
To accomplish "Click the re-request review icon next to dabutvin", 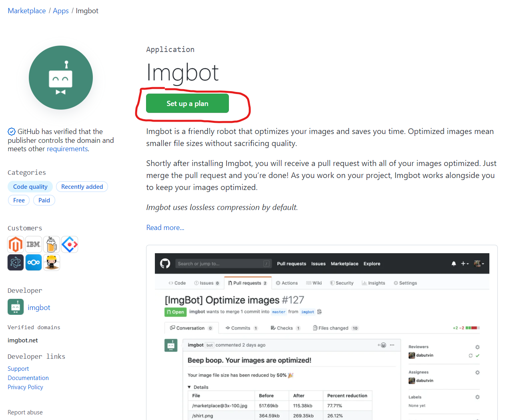I will coord(471,356).
